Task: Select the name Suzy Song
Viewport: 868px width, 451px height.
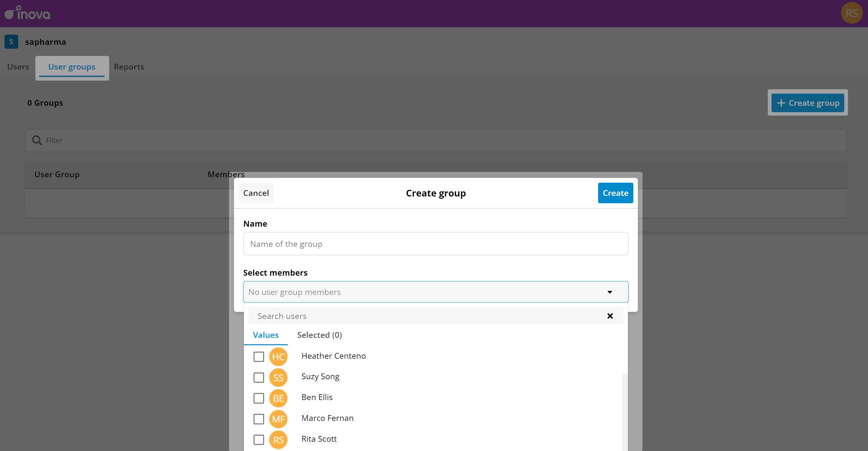Action: click(320, 377)
